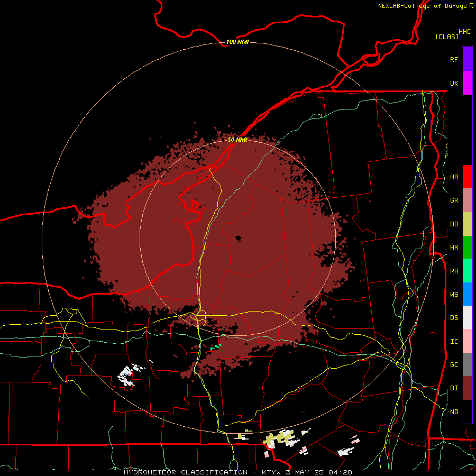Click the RA legend label

click(x=454, y=271)
